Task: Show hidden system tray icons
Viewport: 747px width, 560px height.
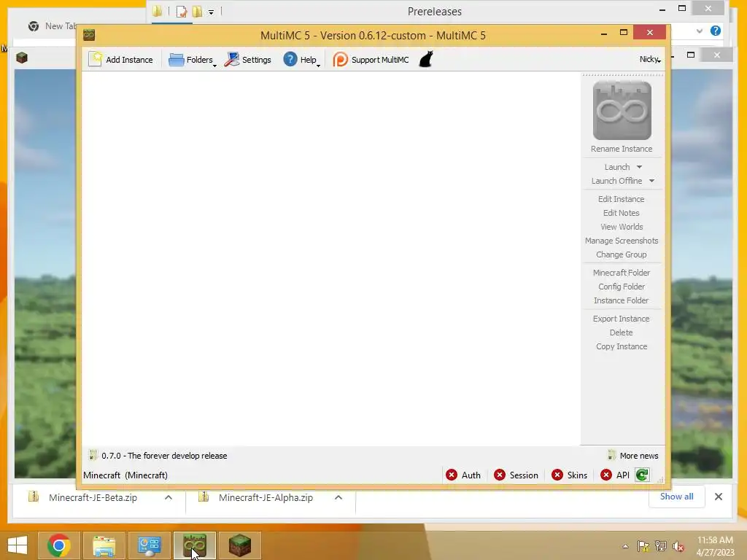Action: (625, 546)
